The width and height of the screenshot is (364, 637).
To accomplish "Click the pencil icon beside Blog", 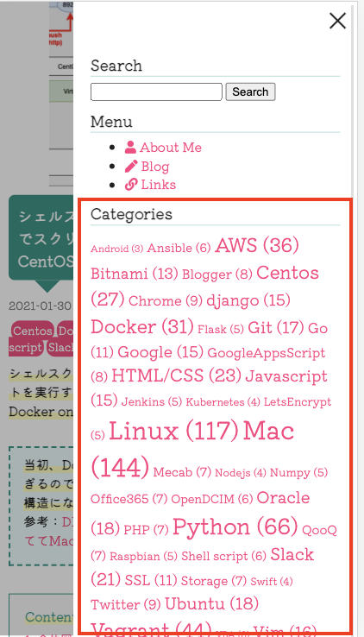I will (x=131, y=167).
